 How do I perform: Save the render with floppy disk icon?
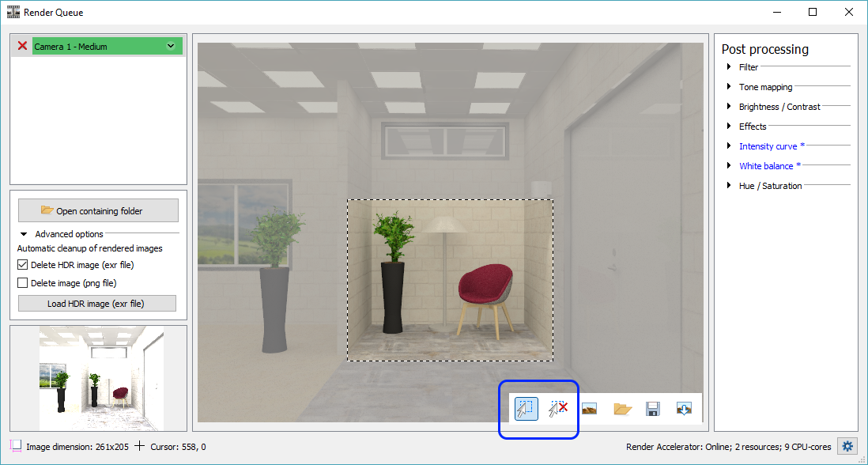pos(653,409)
